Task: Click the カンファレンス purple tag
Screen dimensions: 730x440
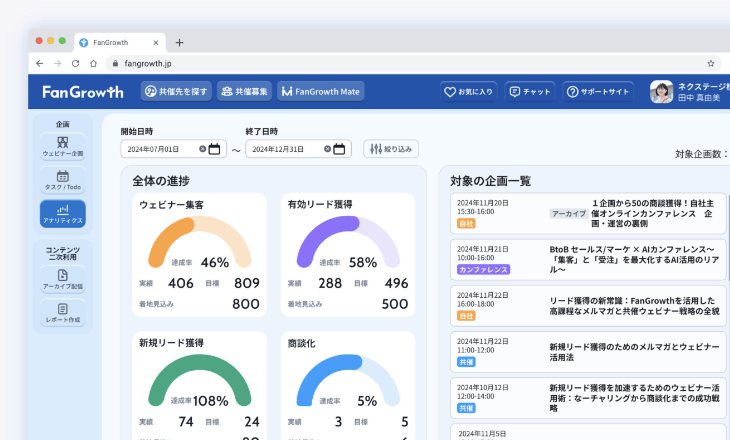Action: coord(483,270)
